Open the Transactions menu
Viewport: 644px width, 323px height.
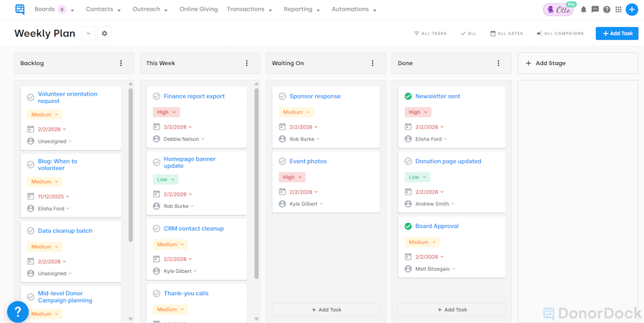(250, 9)
